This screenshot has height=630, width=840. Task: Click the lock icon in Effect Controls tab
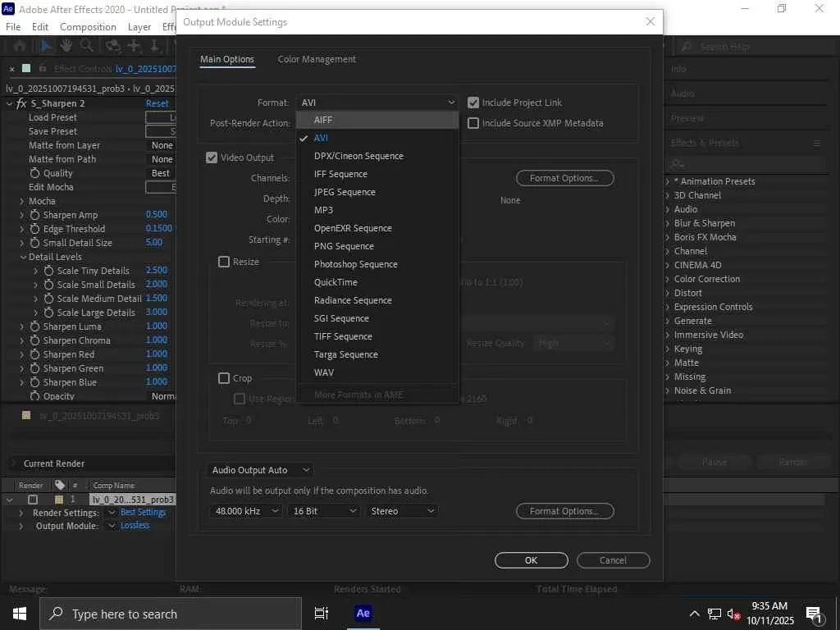pos(43,69)
